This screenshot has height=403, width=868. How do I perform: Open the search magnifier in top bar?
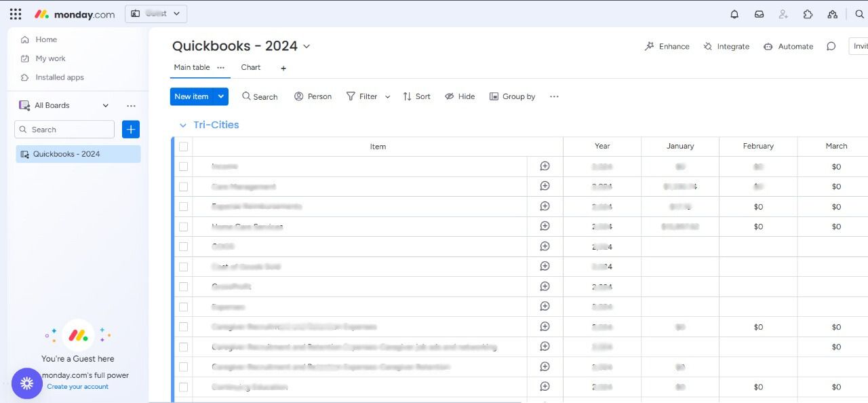pyautogui.click(x=859, y=14)
